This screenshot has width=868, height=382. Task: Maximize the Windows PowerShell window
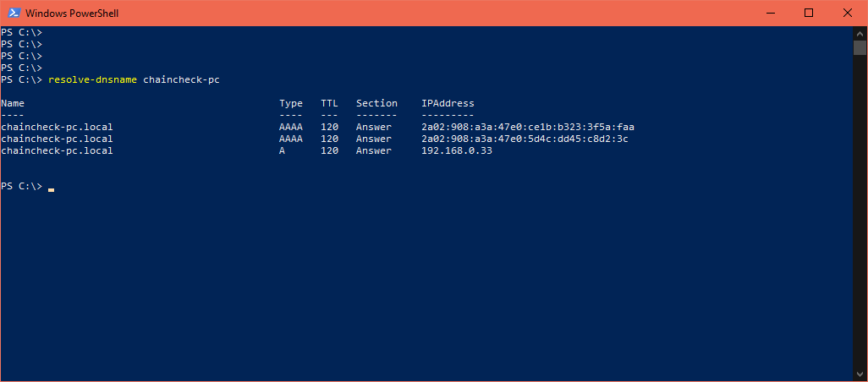[x=809, y=14]
